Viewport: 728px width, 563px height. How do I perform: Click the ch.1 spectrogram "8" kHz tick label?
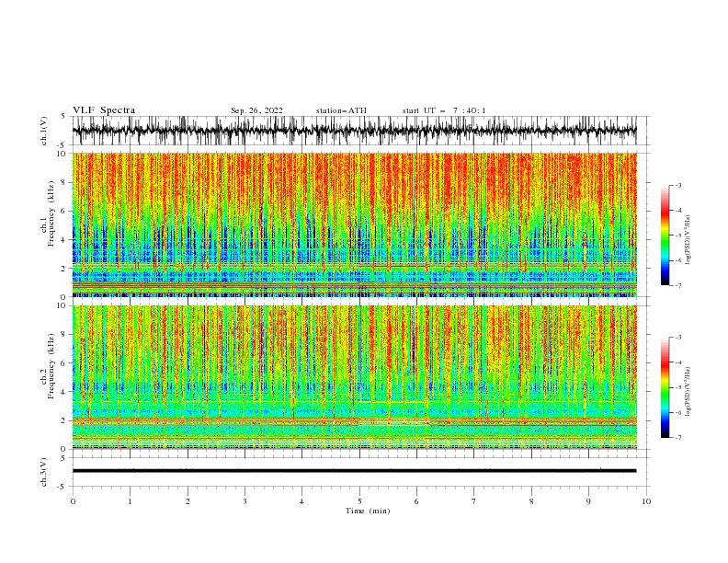(x=63, y=182)
